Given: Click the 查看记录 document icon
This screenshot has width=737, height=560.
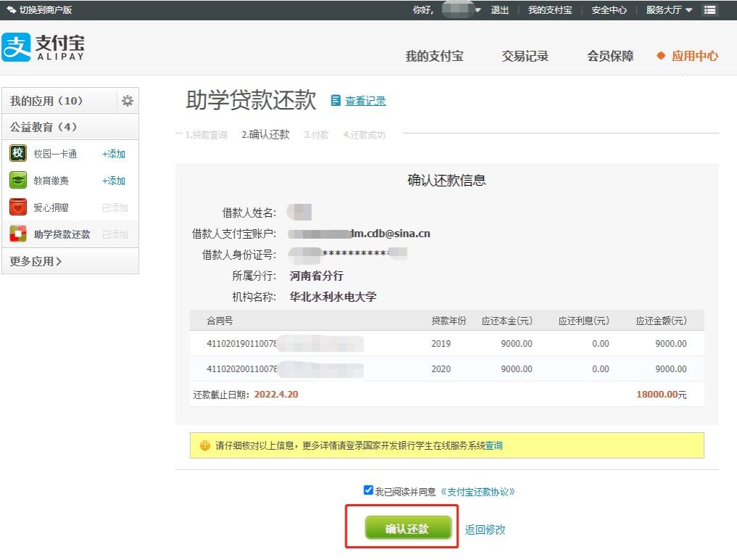Looking at the screenshot, I should click(x=336, y=100).
